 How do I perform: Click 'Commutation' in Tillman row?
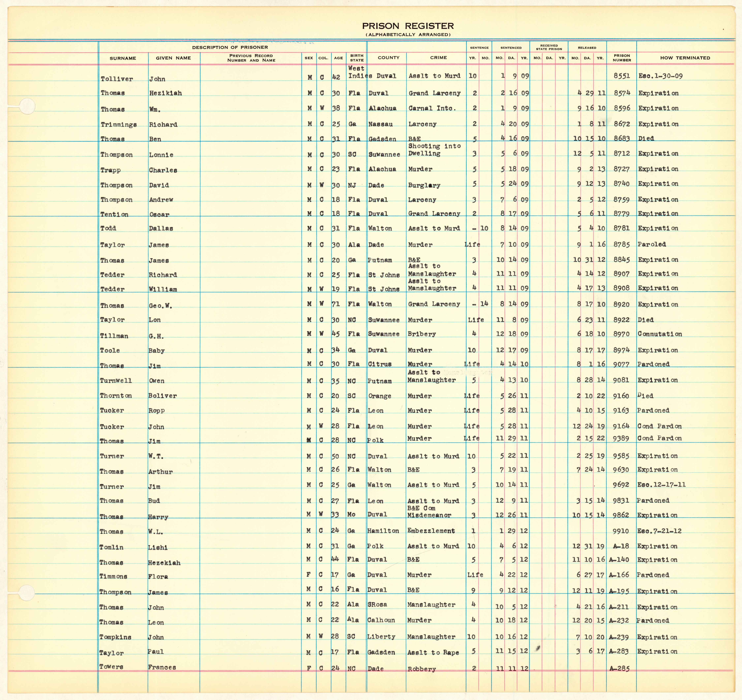pyautogui.click(x=660, y=334)
